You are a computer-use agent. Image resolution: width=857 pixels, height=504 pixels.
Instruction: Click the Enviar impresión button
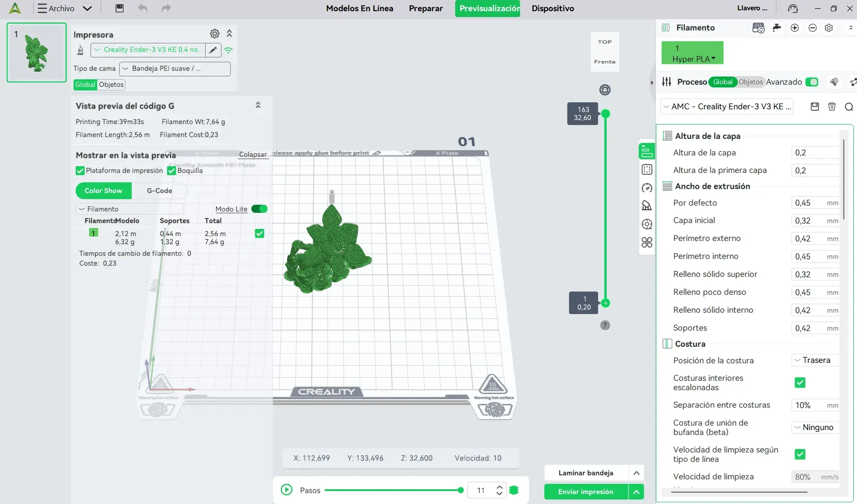586,492
